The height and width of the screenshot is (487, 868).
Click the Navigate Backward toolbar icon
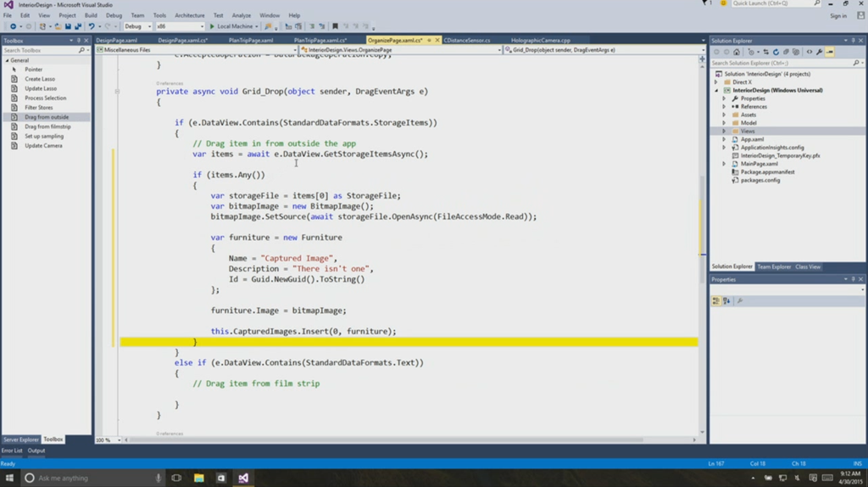pyautogui.click(x=13, y=26)
